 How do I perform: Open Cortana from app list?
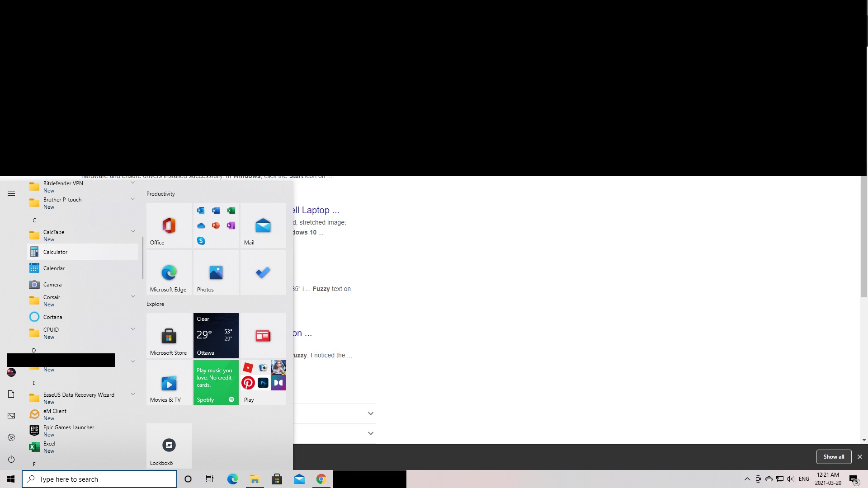click(83, 317)
